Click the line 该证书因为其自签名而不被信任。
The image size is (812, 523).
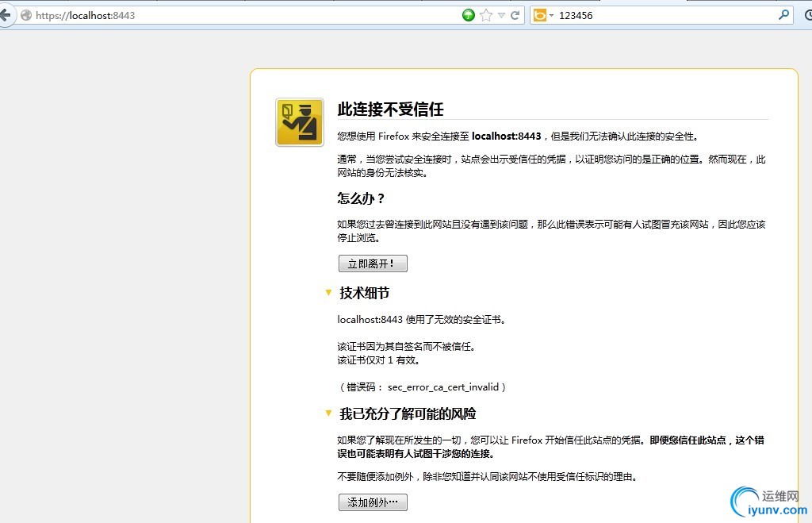click(x=407, y=347)
